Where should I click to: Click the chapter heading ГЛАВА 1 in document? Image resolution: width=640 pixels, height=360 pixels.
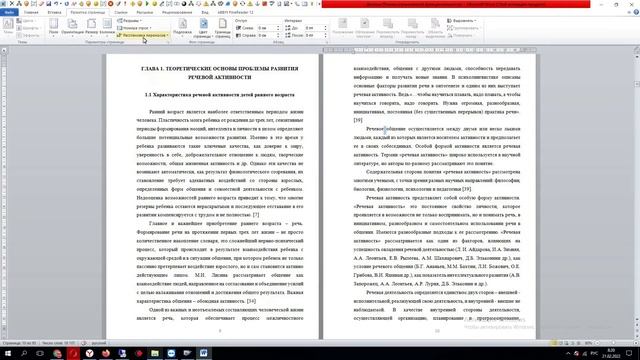[220, 73]
